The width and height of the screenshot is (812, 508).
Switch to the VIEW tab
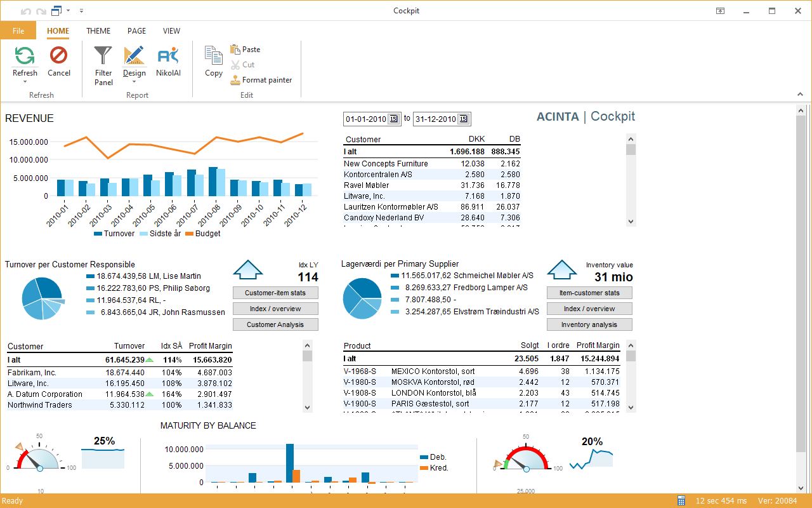[171, 30]
